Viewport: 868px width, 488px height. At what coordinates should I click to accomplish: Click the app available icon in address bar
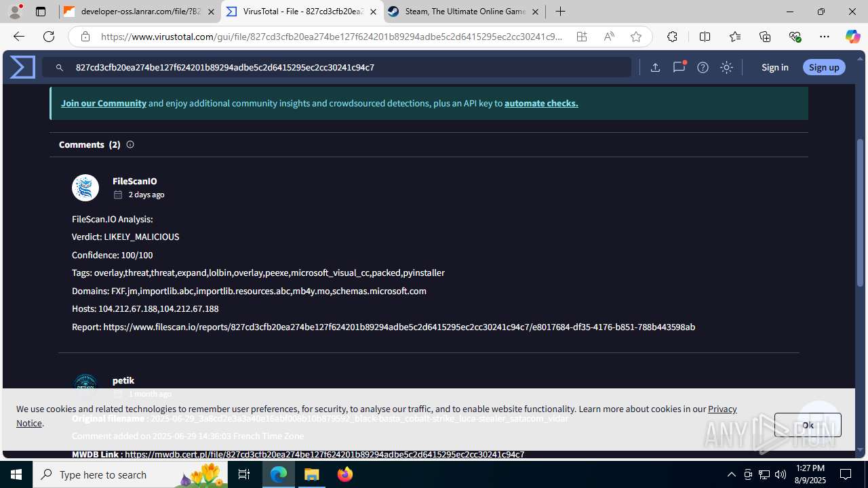582,37
